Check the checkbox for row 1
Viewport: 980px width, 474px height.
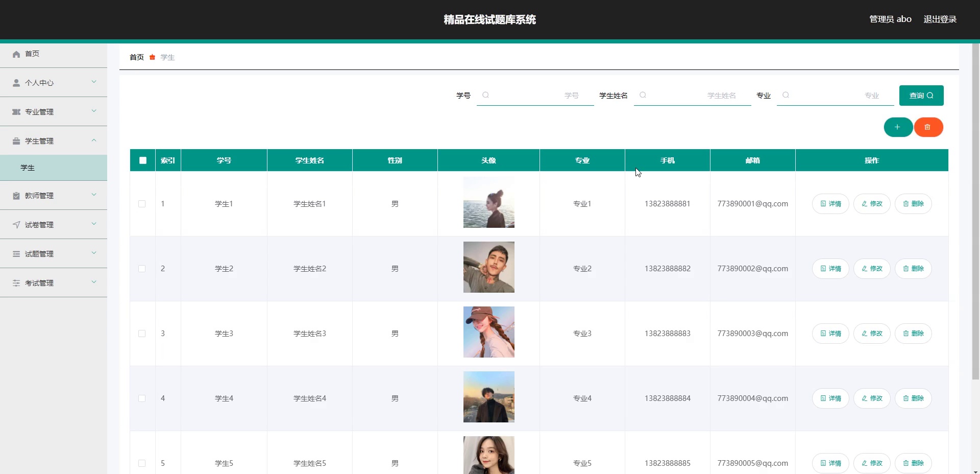(142, 204)
